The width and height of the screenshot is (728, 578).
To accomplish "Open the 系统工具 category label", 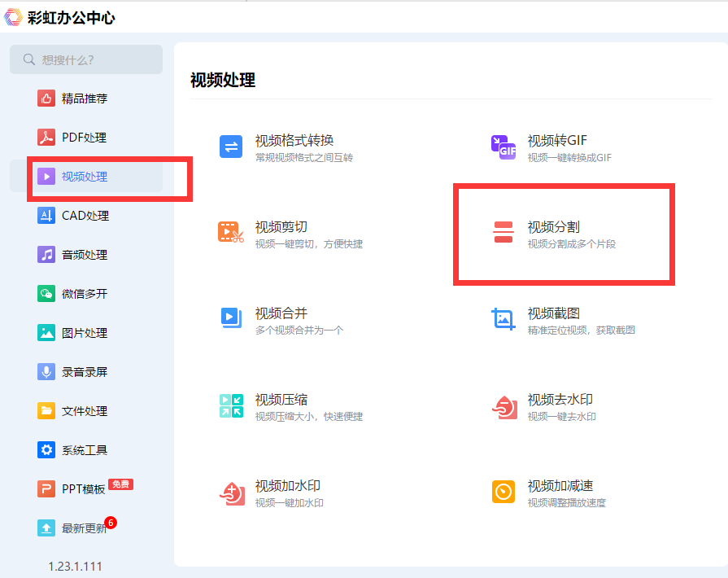I will coord(85,449).
